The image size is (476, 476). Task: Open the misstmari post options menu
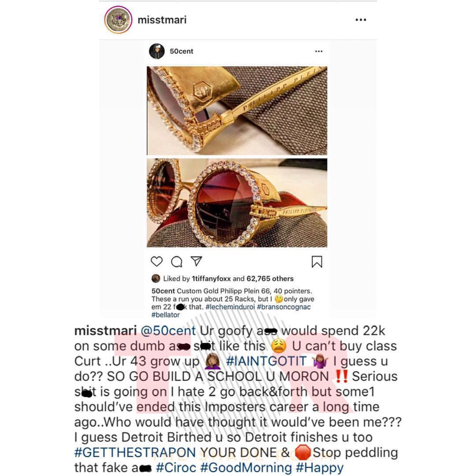tap(361, 20)
